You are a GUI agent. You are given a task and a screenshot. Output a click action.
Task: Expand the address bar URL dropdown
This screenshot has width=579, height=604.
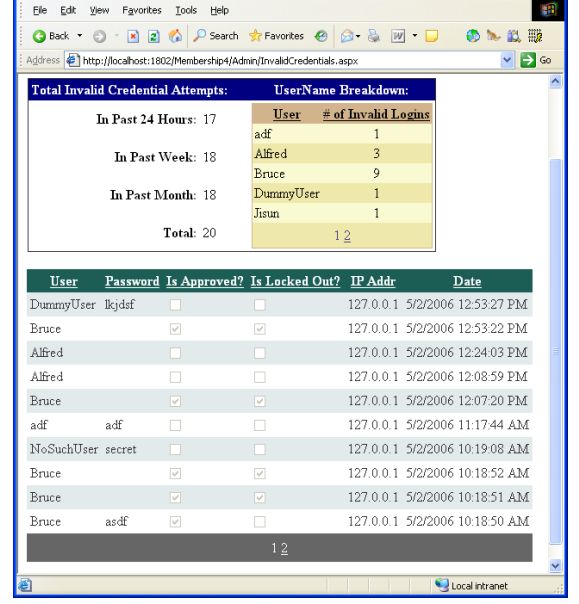(x=507, y=60)
